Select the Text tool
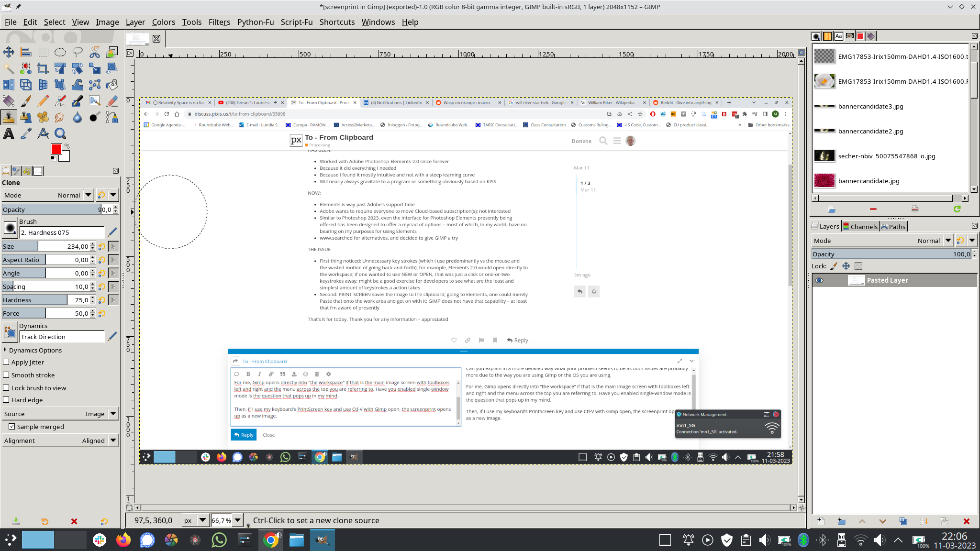The height and width of the screenshot is (551, 980). tap(9, 133)
